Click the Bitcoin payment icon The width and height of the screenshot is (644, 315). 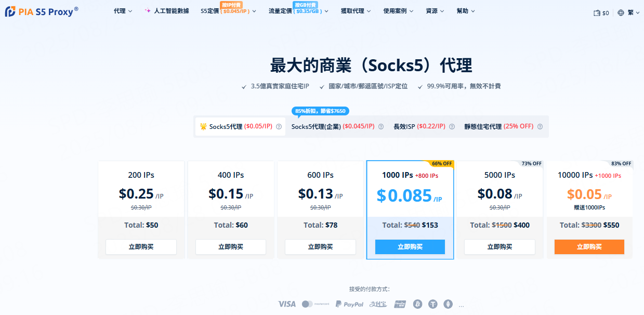[417, 304]
